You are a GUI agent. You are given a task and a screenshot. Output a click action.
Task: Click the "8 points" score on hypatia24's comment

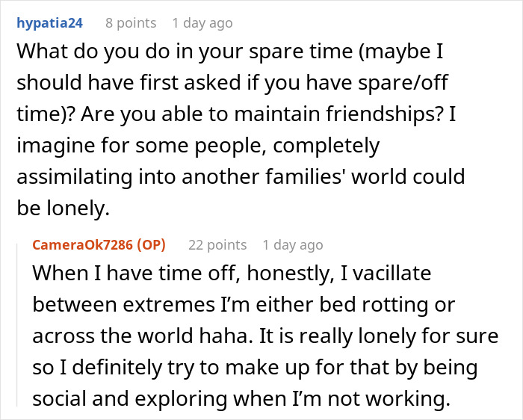(x=130, y=23)
